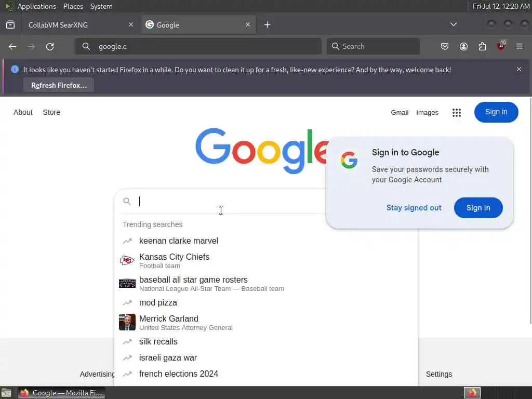Open the Advertising footer link

97,374
